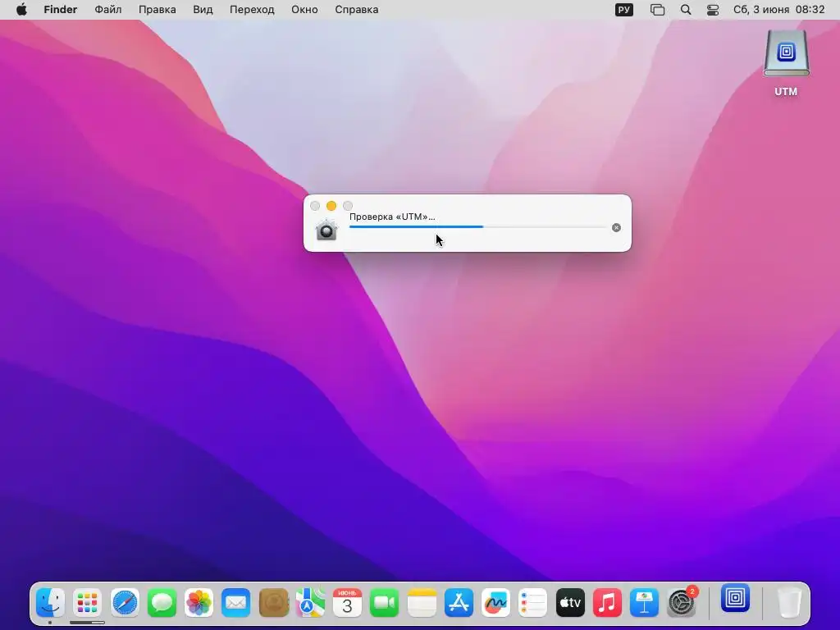Viewport: 840px width, 630px height.
Task: Open Stage Manager windows icon in menu bar
Action: (x=657, y=10)
